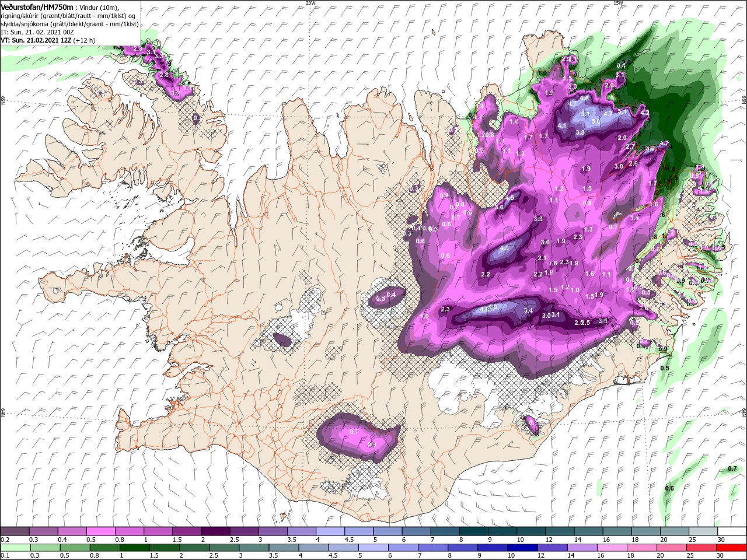Click the red 30 swatch in the rain legend row
747x560 pixels.
[731, 547]
